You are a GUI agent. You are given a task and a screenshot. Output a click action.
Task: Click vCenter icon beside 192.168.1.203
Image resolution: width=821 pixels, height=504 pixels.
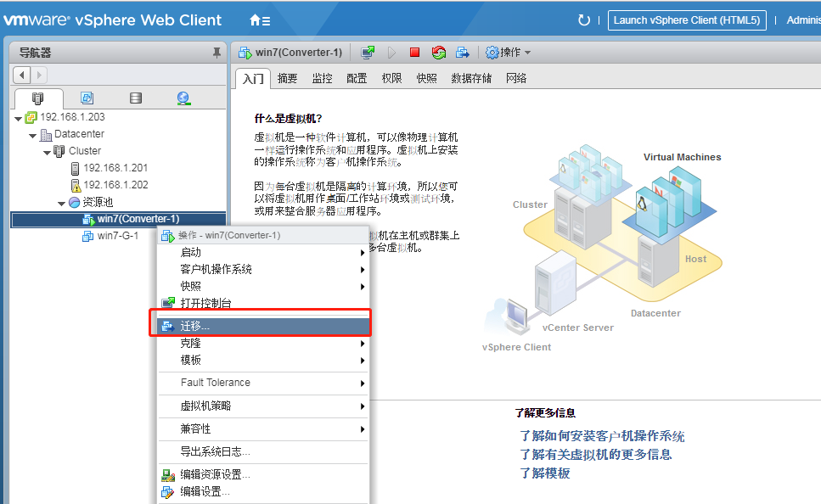click(x=31, y=117)
